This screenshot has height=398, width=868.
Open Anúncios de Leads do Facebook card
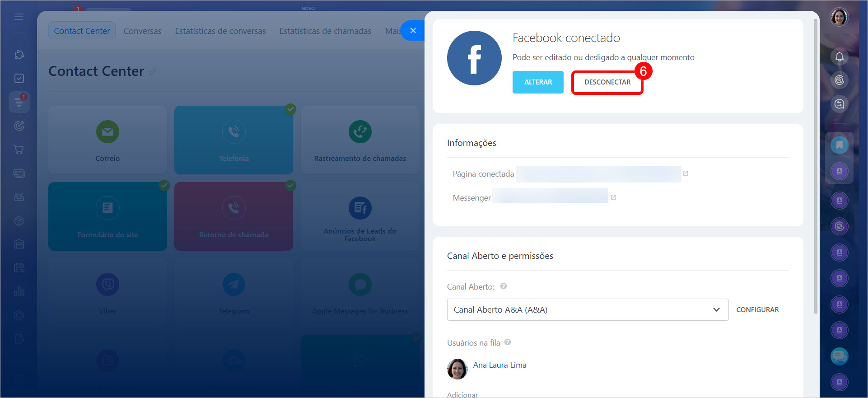click(x=360, y=216)
